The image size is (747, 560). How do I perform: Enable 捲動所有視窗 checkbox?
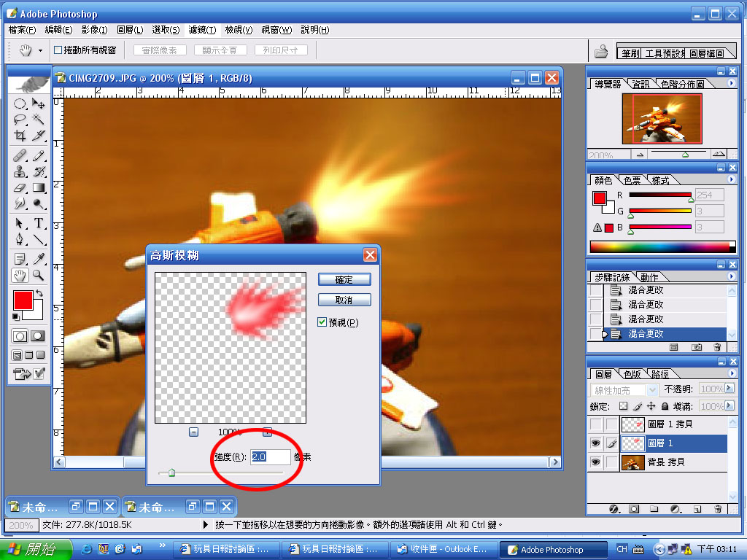pyautogui.click(x=58, y=50)
